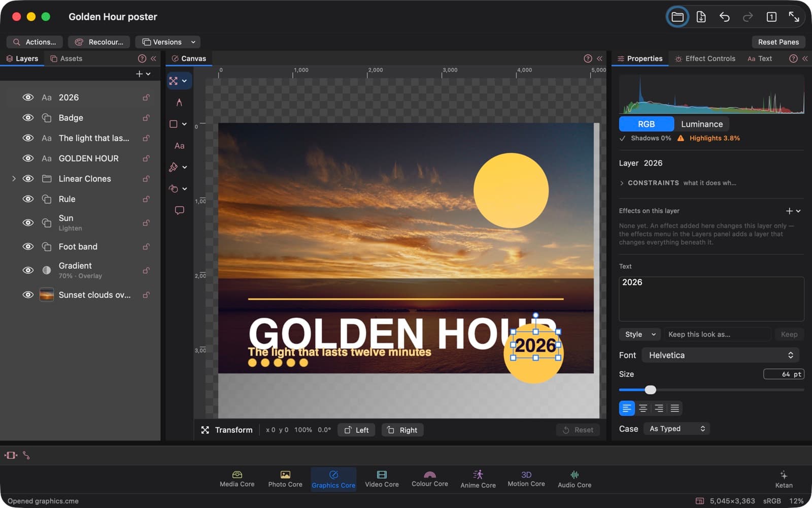The height and width of the screenshot is (508, 812).
Task: Select the Text tool (Aa) in toolbar
Action: point(179,146)
